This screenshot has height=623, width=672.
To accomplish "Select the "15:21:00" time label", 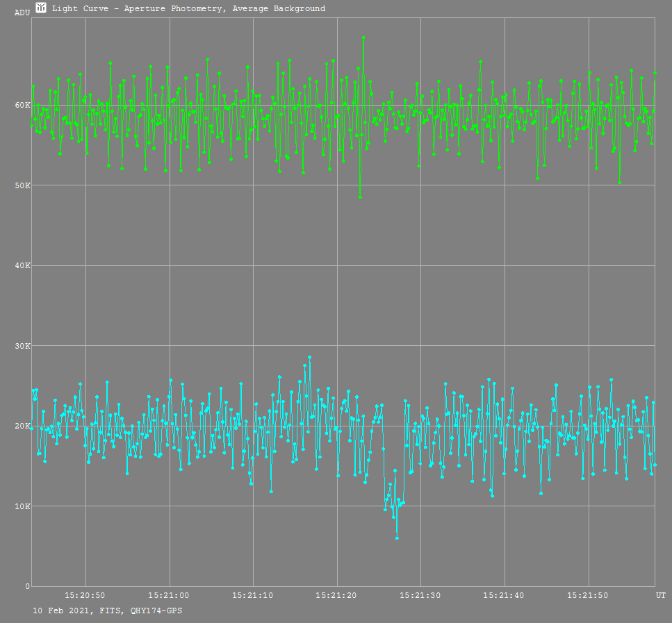I will pyautogui.click(x=168, y=595).
